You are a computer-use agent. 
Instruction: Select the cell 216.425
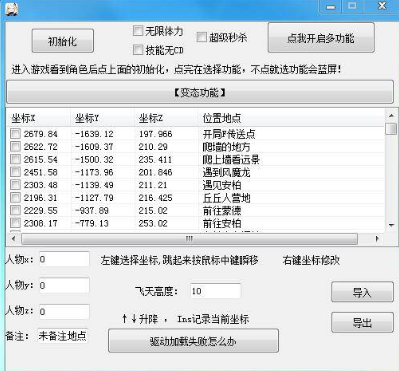coord(155,198)
